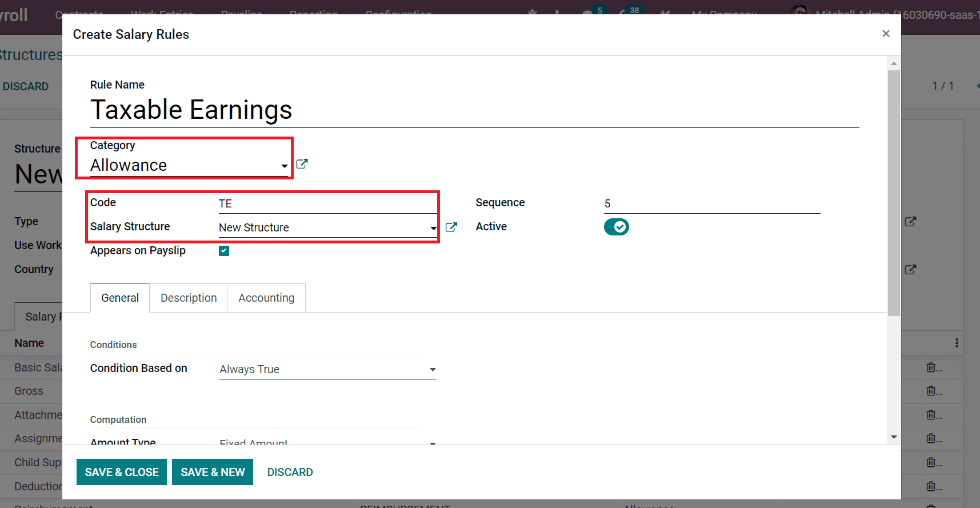Click the SAVE & CLOSE button
The height and width of the screenshot is (508, 980).
122,472
